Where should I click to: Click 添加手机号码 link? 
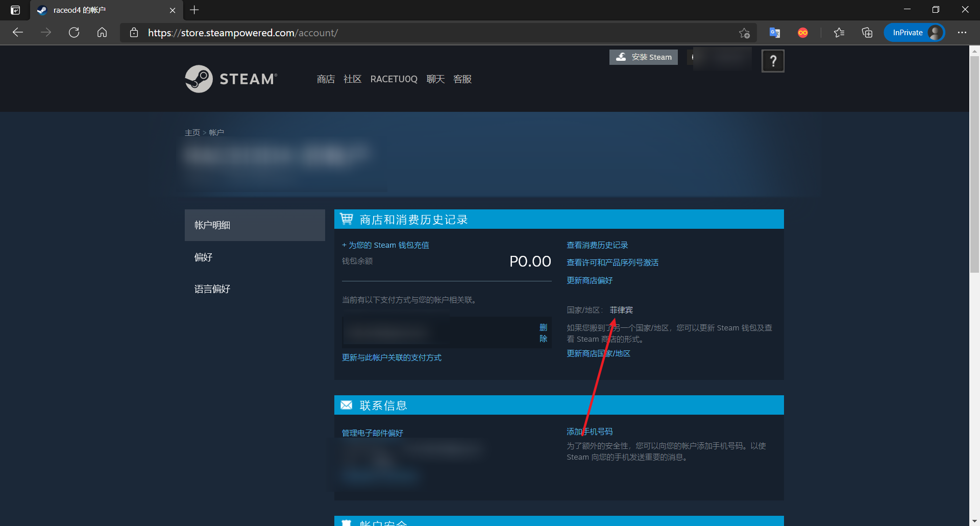click(x=590, y=432)
